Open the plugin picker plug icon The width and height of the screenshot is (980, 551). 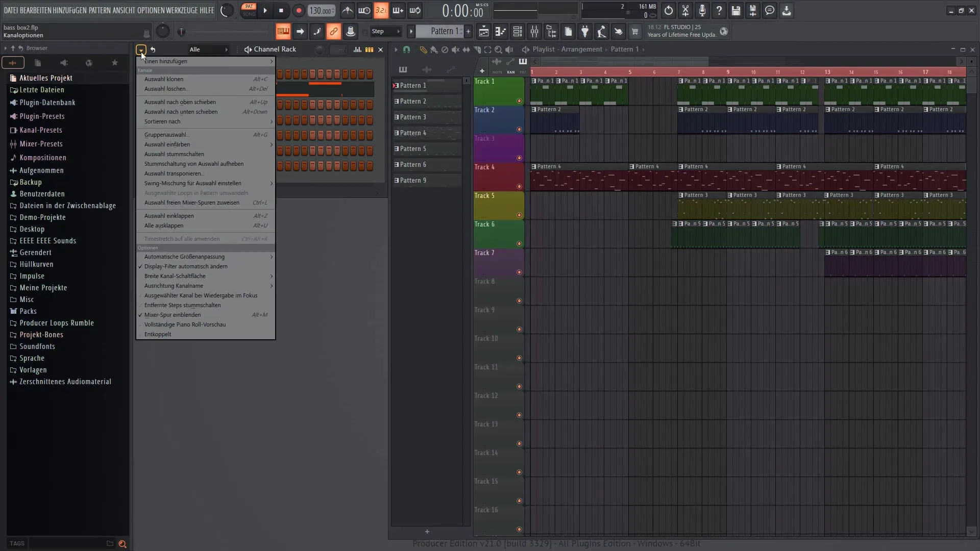coord(585,32)
